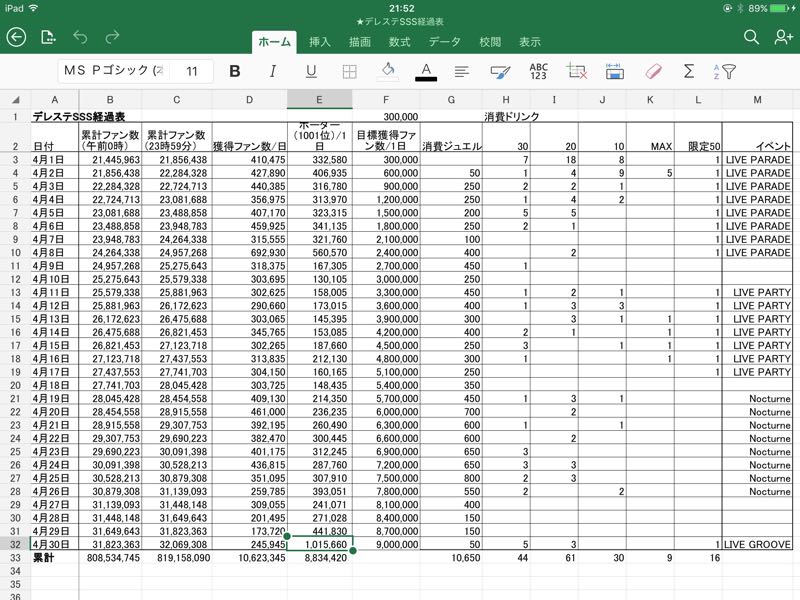Open the sort and filter icon
Screen dimensions: 800x600
[x=724, y=71]
